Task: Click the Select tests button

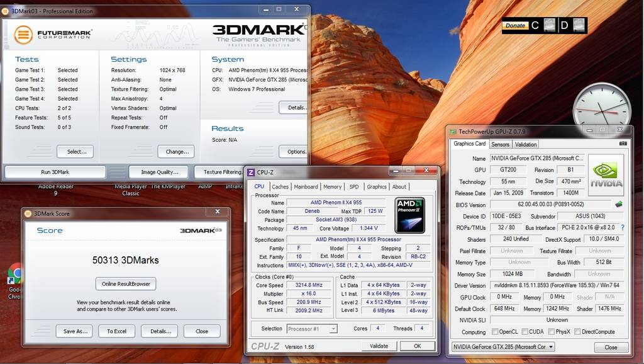Action: (x=77, y=151)
